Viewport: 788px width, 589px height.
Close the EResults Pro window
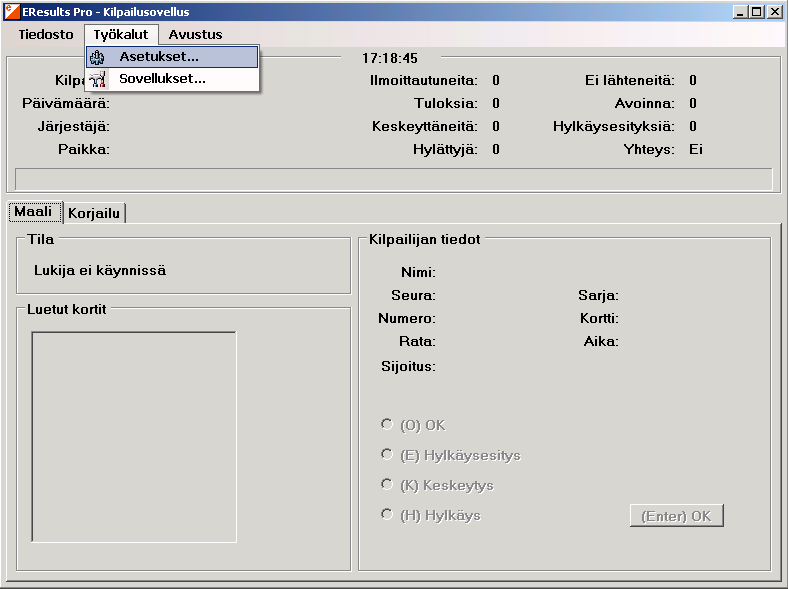click(775, 12)
